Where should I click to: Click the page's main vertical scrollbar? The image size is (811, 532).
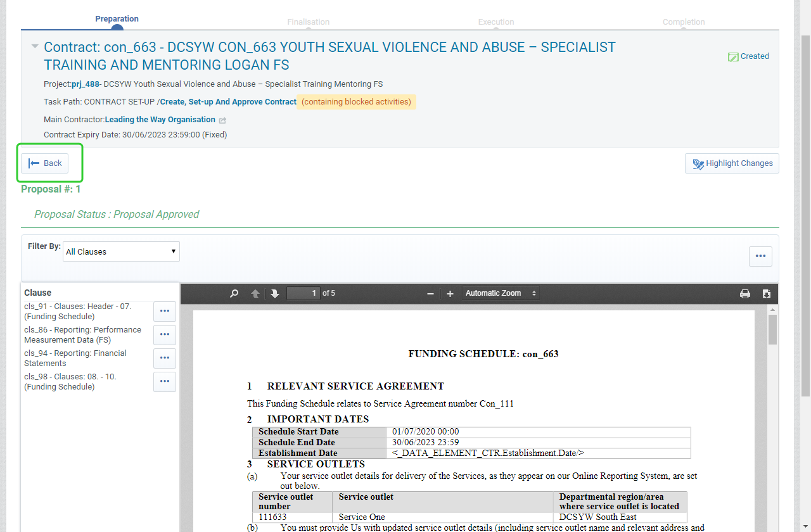coord(805,215)
